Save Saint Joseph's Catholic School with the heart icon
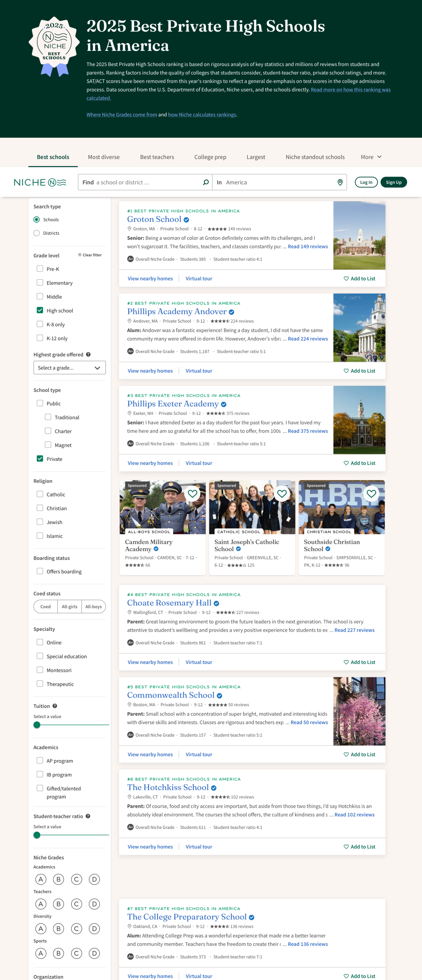 (x=282, y=493)
